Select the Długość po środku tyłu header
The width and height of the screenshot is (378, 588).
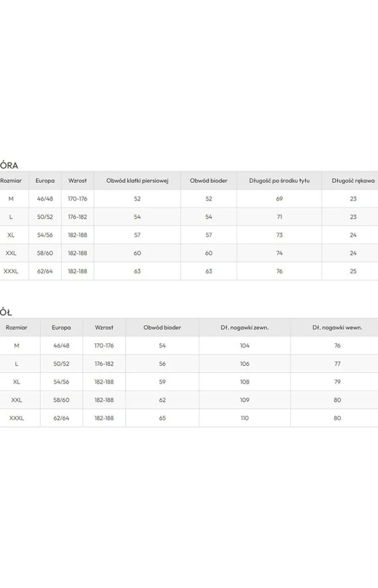tap(279, 180)
